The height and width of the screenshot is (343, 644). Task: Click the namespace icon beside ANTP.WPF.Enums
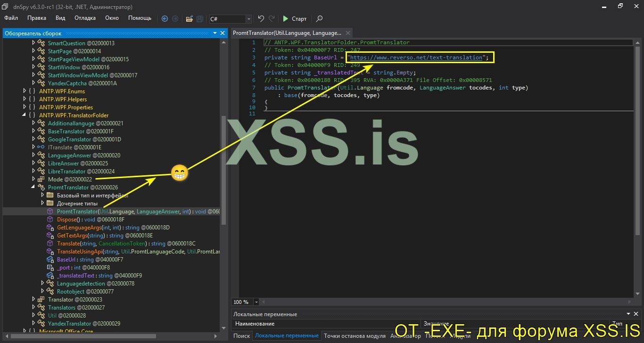[x=32, y=91]
